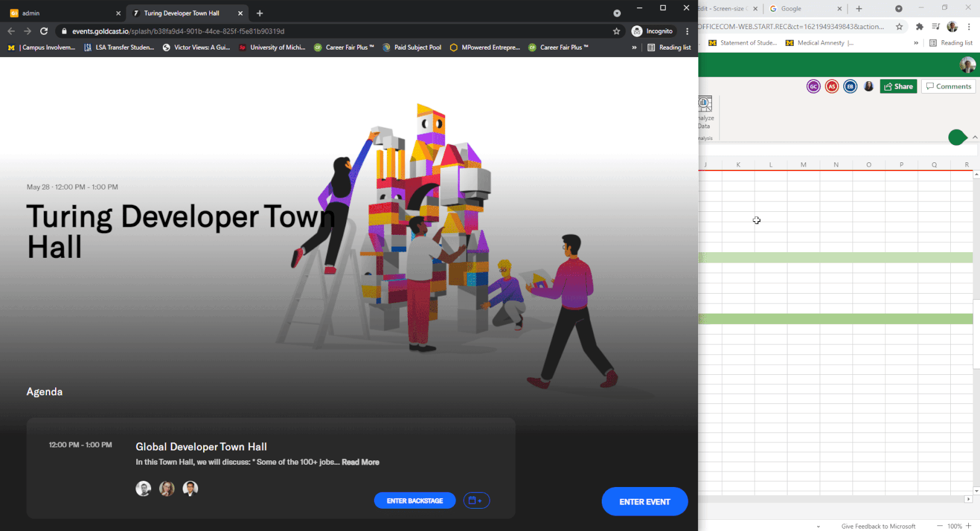980x531 pixels.
Task: Click the AS collaborator presence badge
Action: (832, 86)
